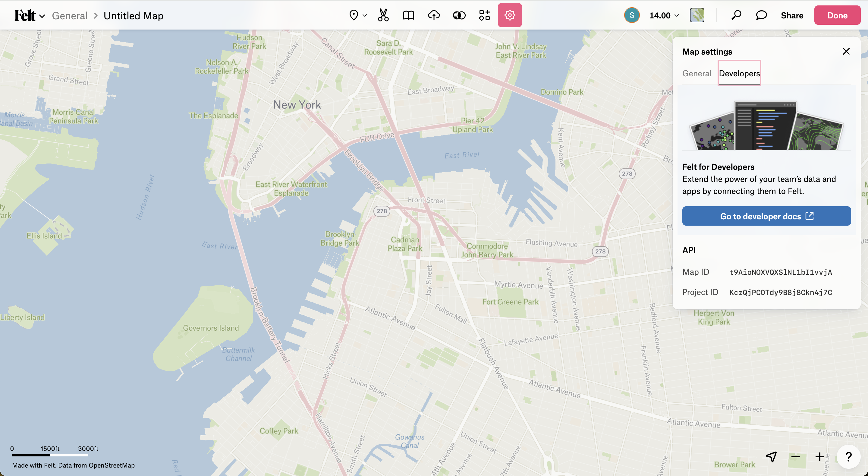Click the Made with Felt attribution text
868x476 pixels.
[x=73, y=465]
